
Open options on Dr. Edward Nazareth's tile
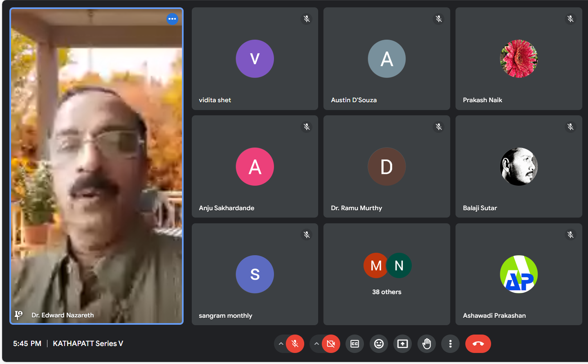(x=172, y=19)
